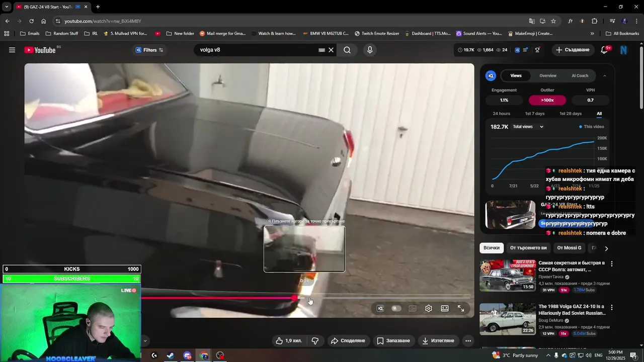
Task: Open the Total views dropdown
Action: point(528,127)
